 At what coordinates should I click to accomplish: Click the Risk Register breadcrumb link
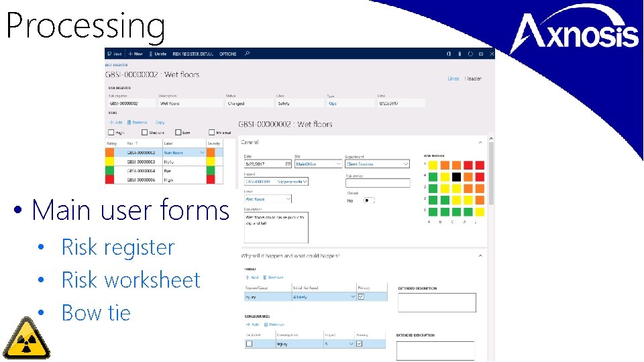click(116, 65)
